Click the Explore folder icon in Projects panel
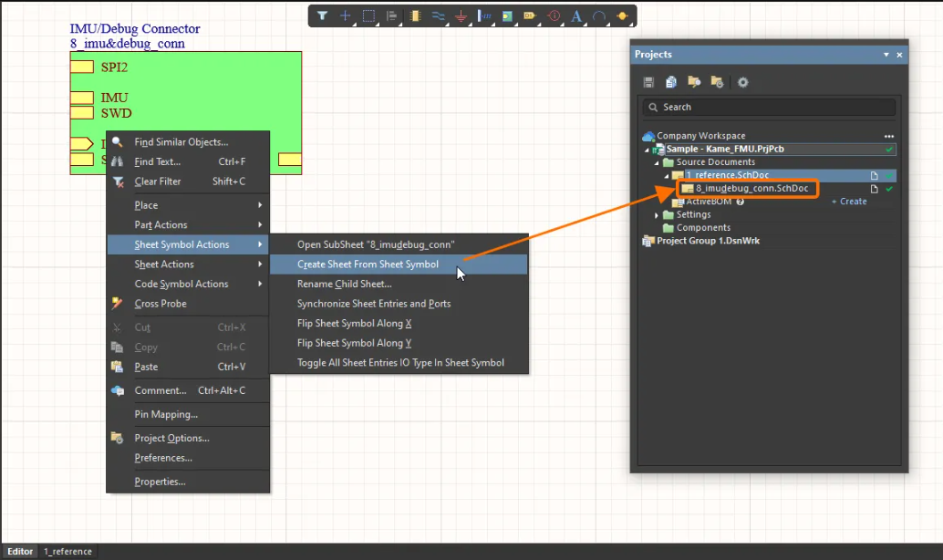Viewport: 943px width, 560px height. click(x=694, y=82)
